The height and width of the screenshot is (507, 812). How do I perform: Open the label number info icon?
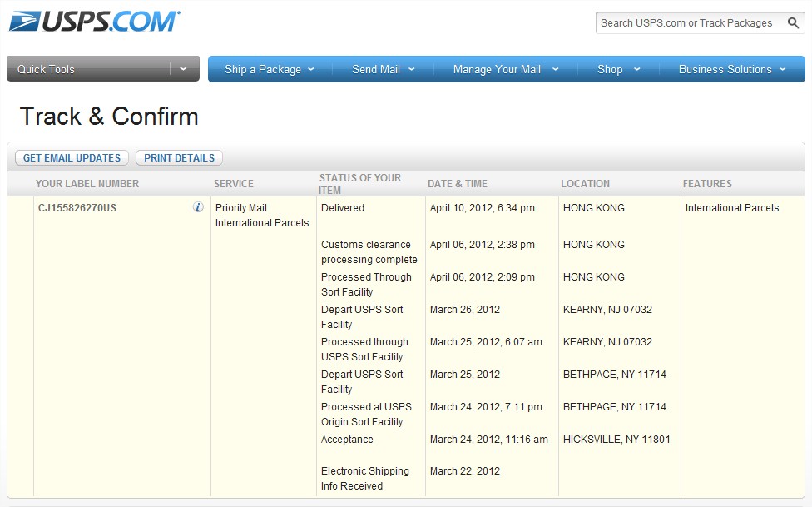[198, 206]
